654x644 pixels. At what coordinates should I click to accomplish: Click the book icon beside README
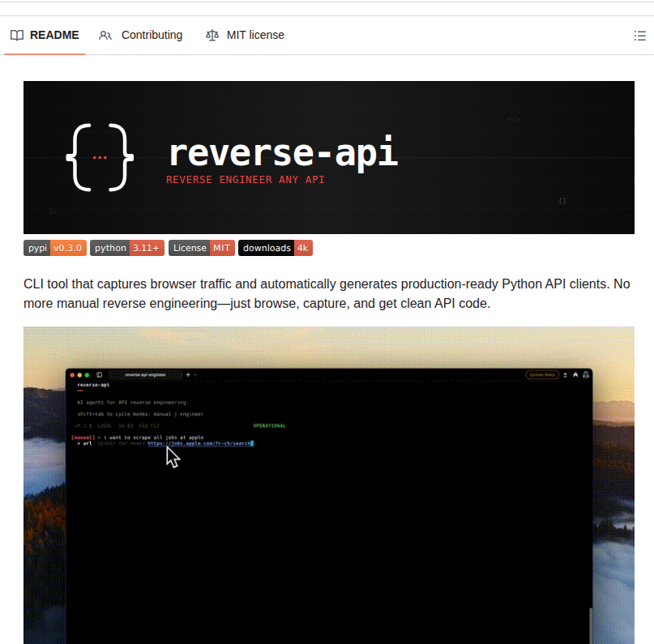(18, 35)
